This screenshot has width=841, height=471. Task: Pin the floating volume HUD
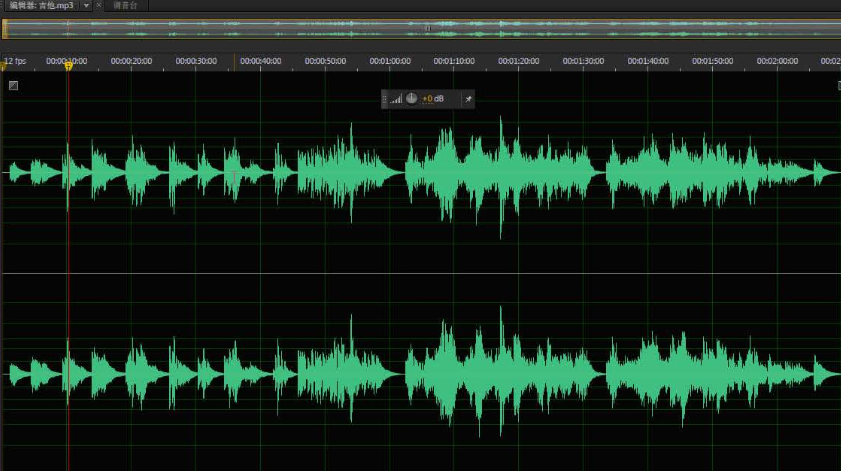pos(468,98)
